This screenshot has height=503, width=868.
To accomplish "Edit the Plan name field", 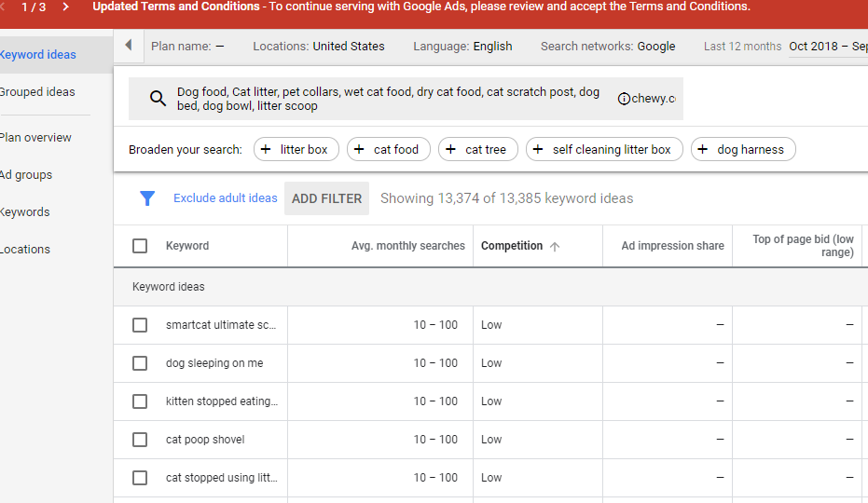I will (187, 47).
